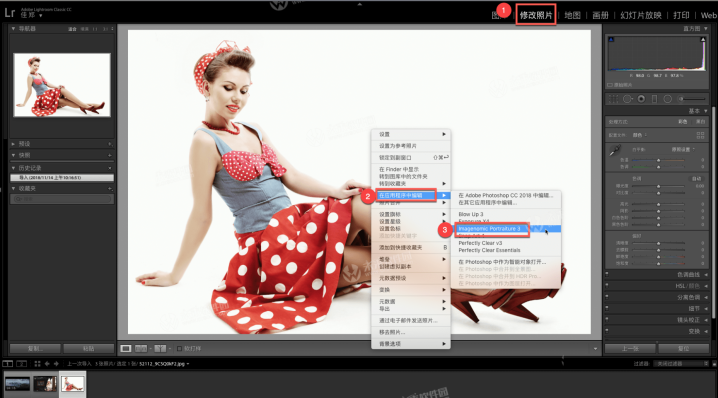Click the 复制... button
This screenshot has height=398, width=718.
pos(35,349)
